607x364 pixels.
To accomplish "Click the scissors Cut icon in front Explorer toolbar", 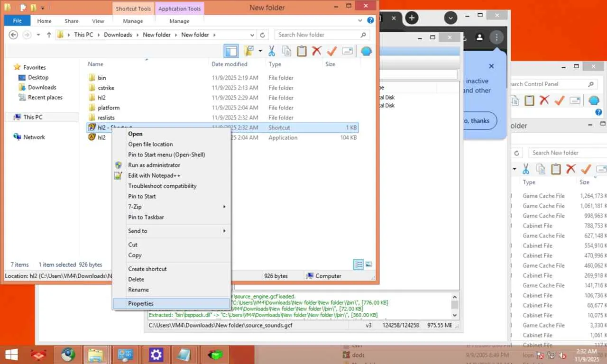I will click(x=272, y=51).
